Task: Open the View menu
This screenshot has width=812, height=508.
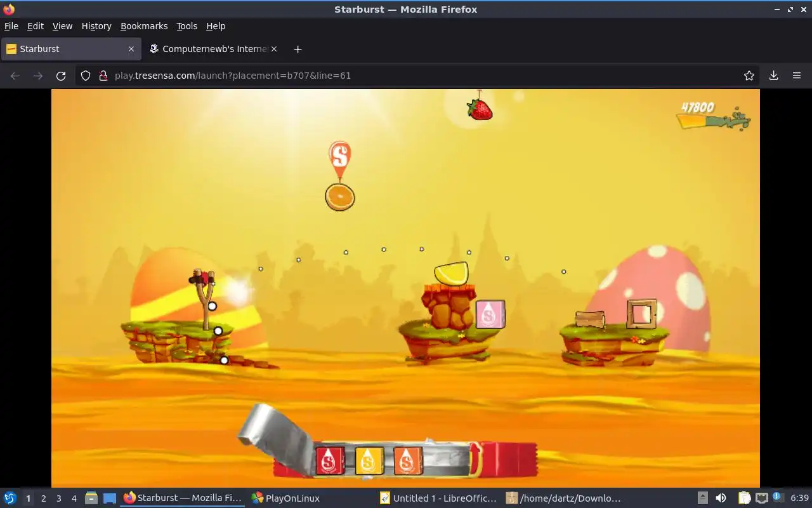Action: coord(62,26)
